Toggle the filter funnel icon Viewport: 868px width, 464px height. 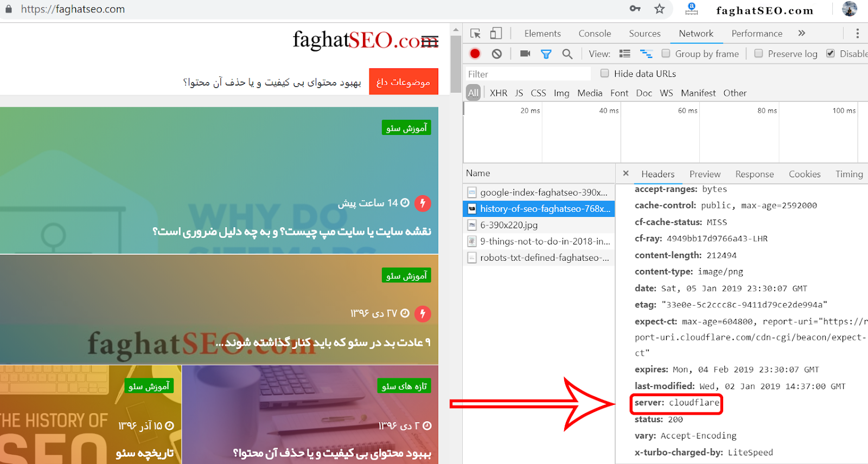[546, 54]
